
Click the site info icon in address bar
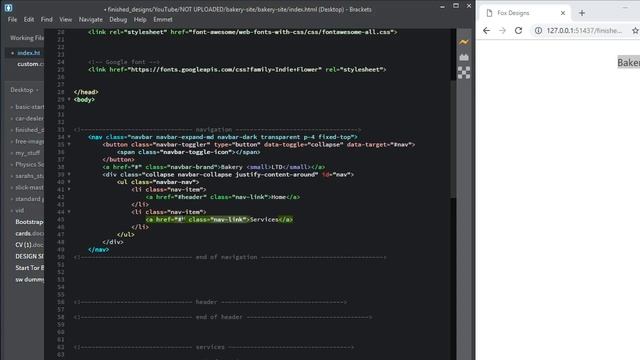[538, 31]
